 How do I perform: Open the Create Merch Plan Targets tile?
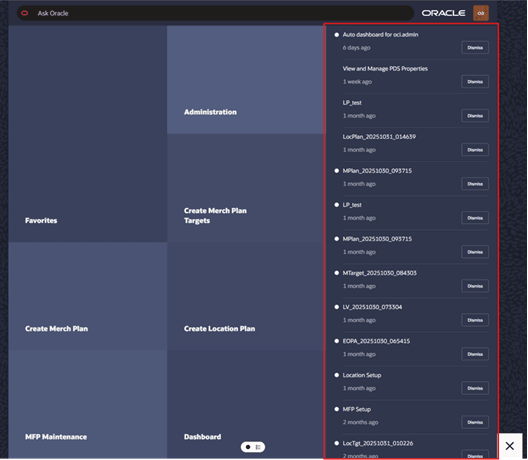point(245,188)
